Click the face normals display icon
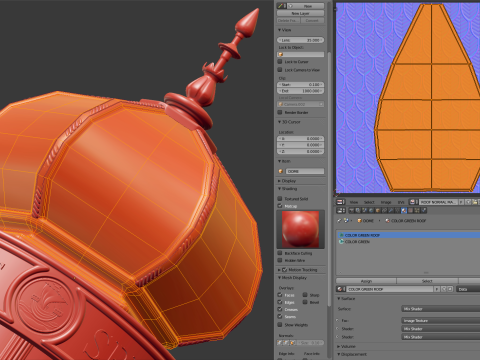Image resolution: width=480 pixels, height=360 pixels. coord(293,342)
